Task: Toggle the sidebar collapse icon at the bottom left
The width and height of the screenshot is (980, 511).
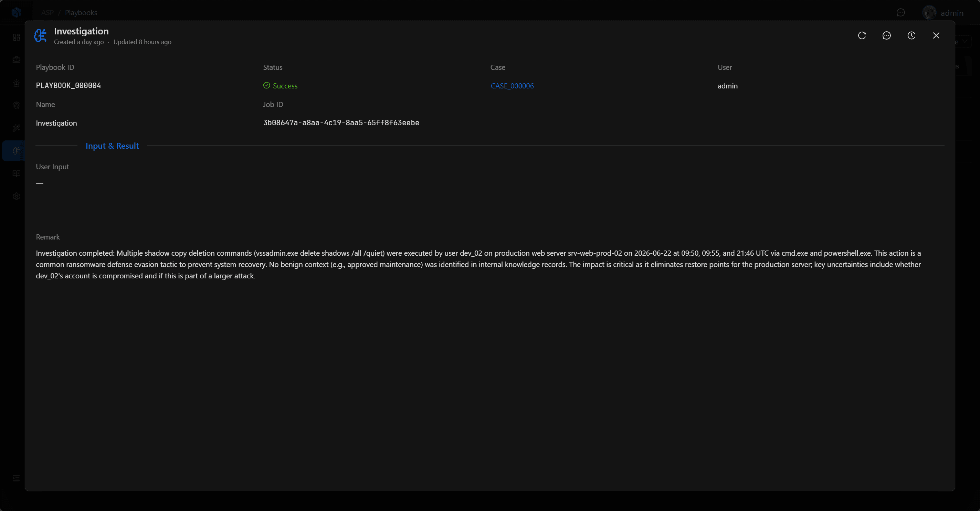Action: tap(17, 478)
